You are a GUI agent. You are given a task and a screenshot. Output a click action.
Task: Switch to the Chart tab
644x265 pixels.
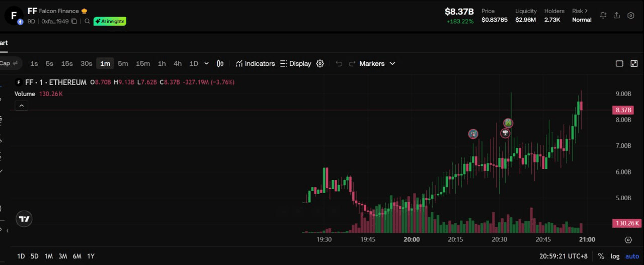click(4, 43)
